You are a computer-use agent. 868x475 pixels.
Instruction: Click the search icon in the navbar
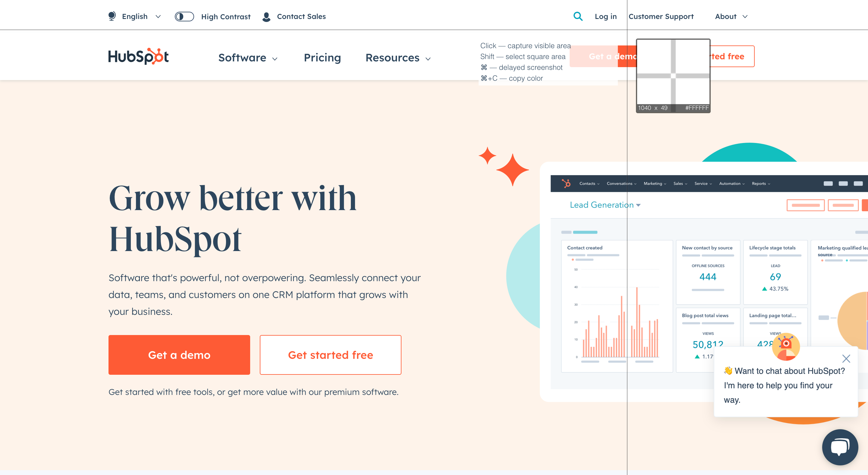578,16
